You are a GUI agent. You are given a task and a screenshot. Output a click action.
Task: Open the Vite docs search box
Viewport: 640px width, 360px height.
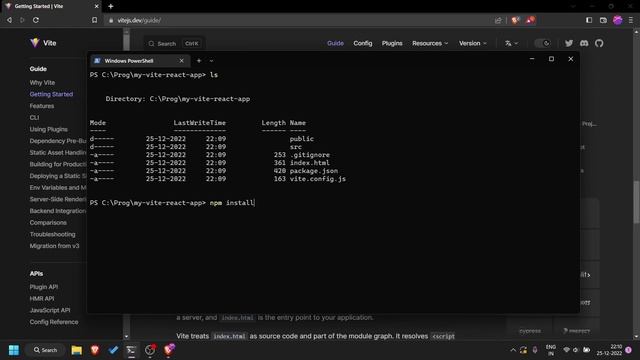click(x=174, y=43)
